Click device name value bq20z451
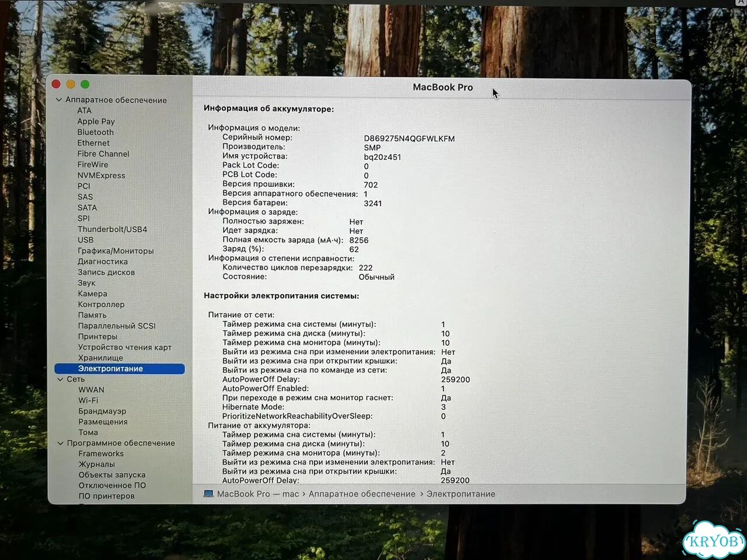Screen dimensions: 747x560 click(x=382, y=157)
